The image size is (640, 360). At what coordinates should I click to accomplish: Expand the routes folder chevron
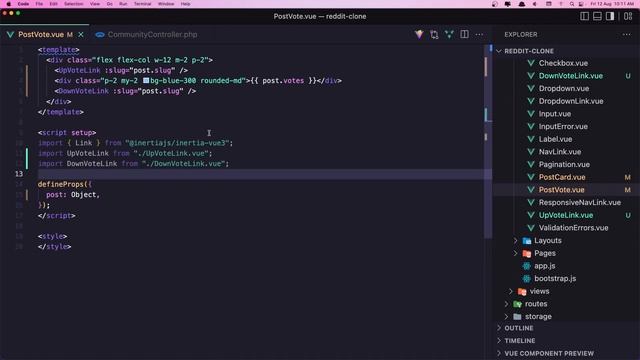[x=506, y=304]
